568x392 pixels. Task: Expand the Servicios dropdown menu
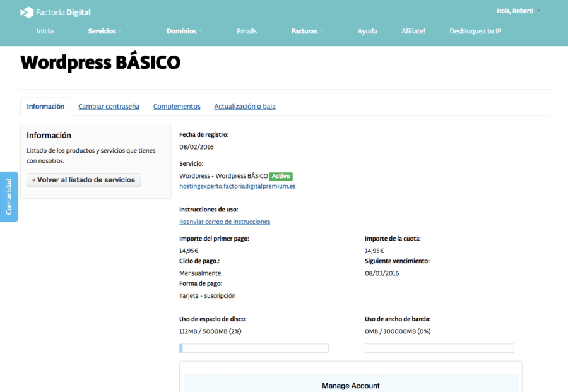coord(104,31)
